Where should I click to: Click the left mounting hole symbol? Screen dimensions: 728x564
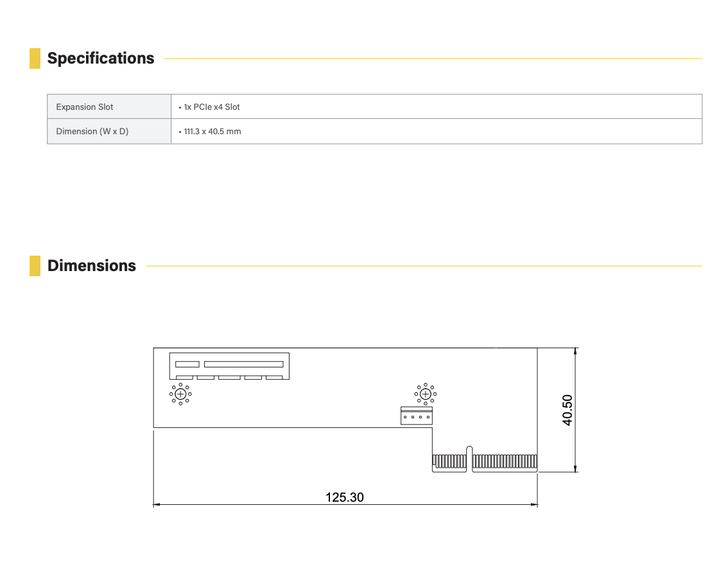pos(180,394)
